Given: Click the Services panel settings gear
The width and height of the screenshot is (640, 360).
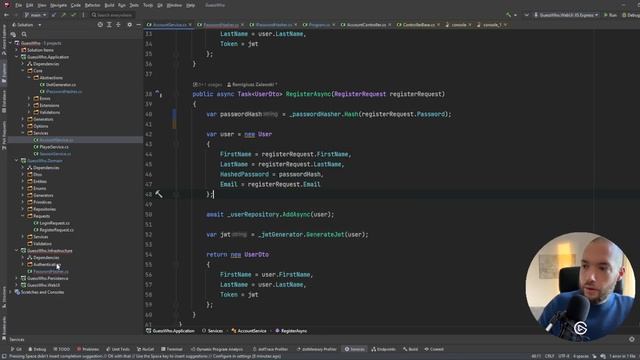Looking at the screenshot, I should [631, 340].
